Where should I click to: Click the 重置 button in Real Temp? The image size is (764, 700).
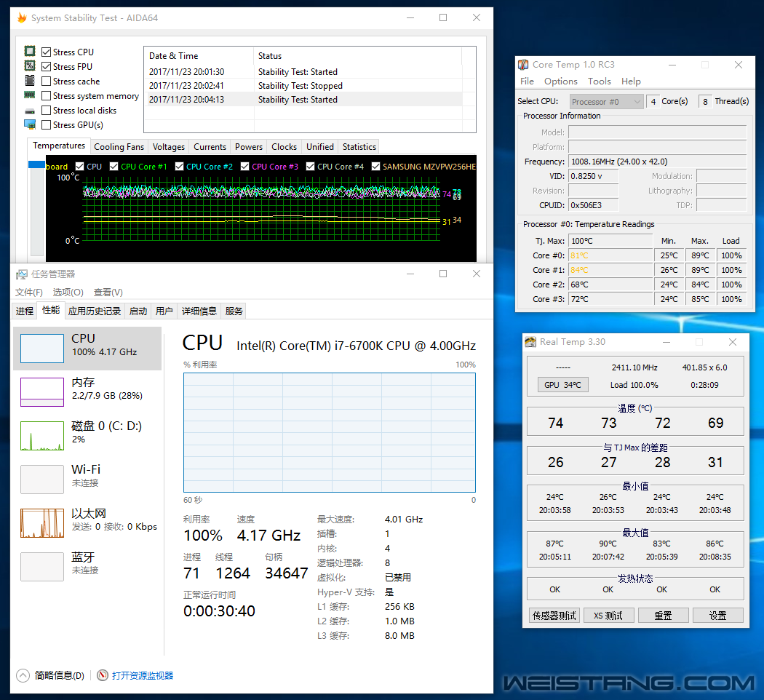click(663, 616)
